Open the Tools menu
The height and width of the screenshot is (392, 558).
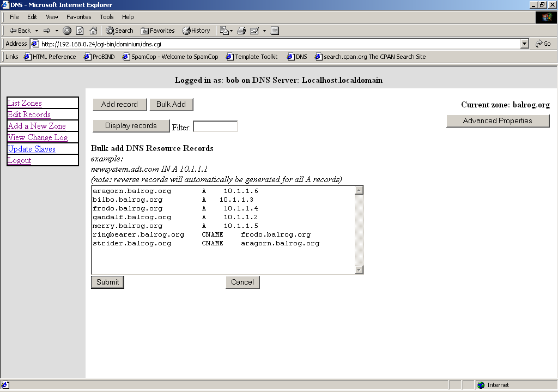107,17
